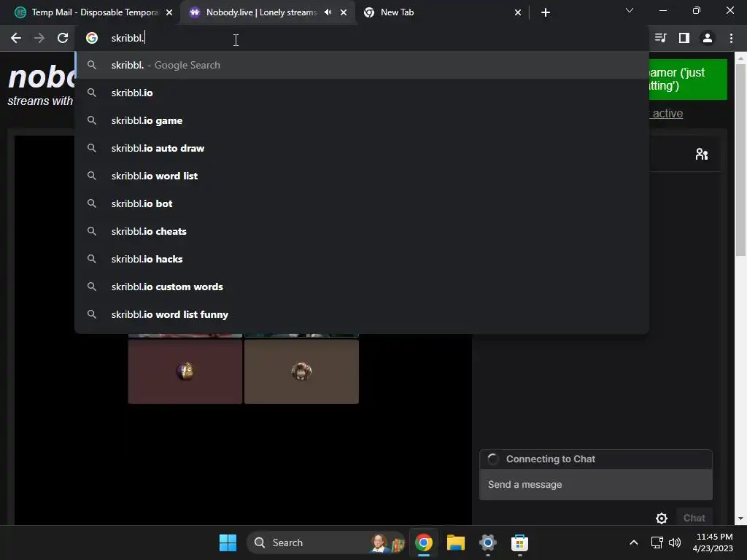Expand the system tray hidden icons
Screen dimensions: 747x560
(634, 542)
